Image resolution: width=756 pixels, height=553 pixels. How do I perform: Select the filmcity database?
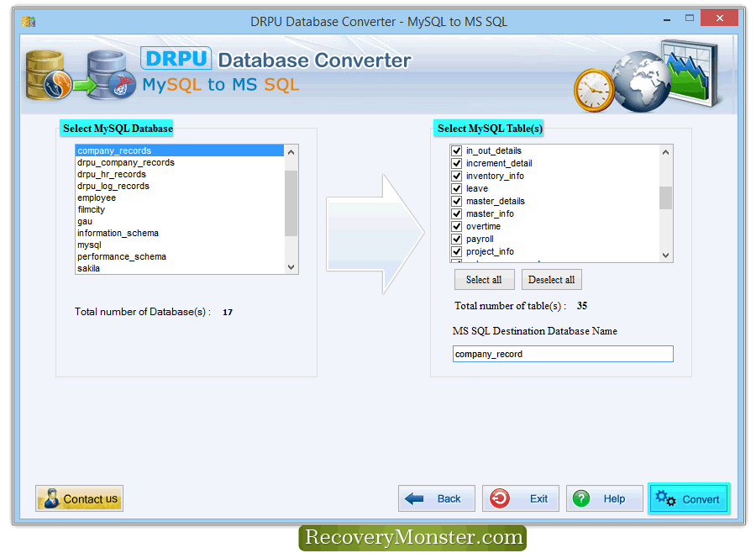[x=180, y=209]
